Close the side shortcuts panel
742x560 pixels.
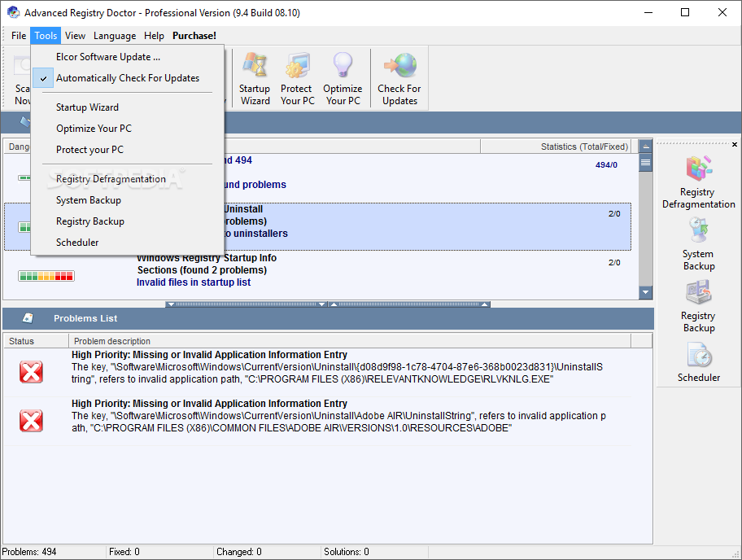(735, 144)
